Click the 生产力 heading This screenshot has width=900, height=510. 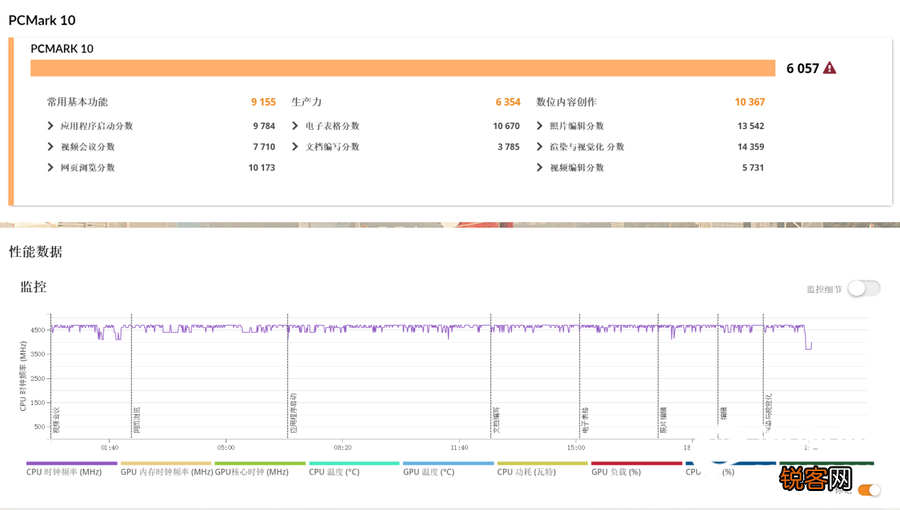click(x=307, y=102)
